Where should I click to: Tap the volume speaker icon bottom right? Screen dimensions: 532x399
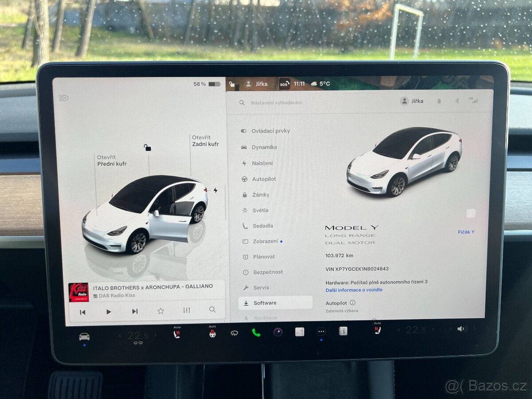462,329
